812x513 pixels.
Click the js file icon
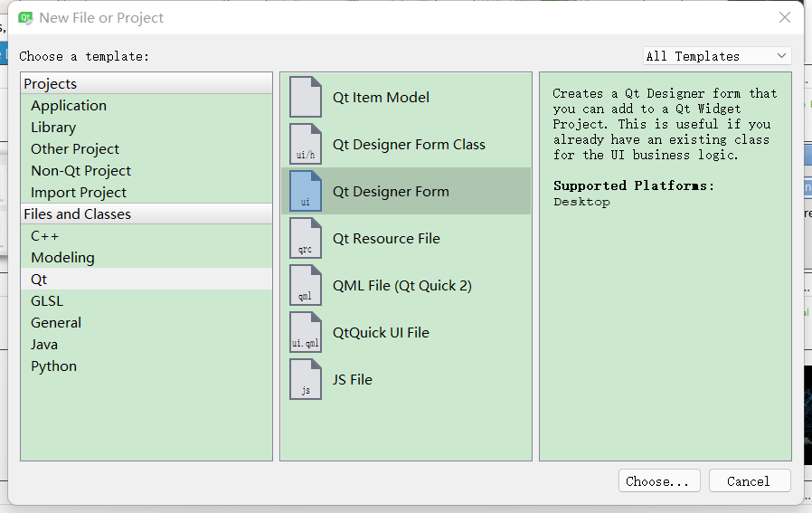point(306,379)
